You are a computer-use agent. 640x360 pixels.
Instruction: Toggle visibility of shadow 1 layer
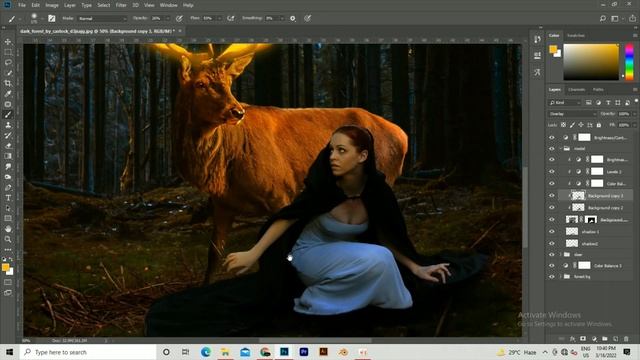[552, 231]
